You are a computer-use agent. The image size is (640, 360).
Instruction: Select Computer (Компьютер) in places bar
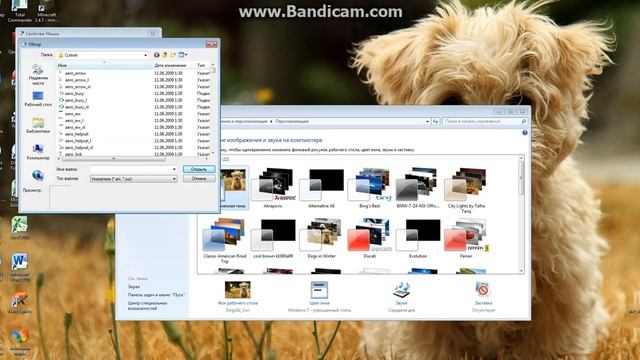(38, 151)
